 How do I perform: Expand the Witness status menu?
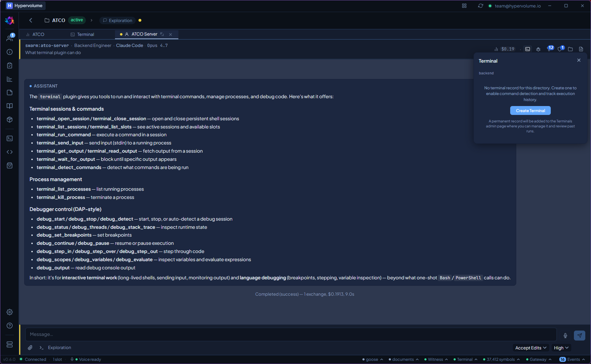[436, 359]
